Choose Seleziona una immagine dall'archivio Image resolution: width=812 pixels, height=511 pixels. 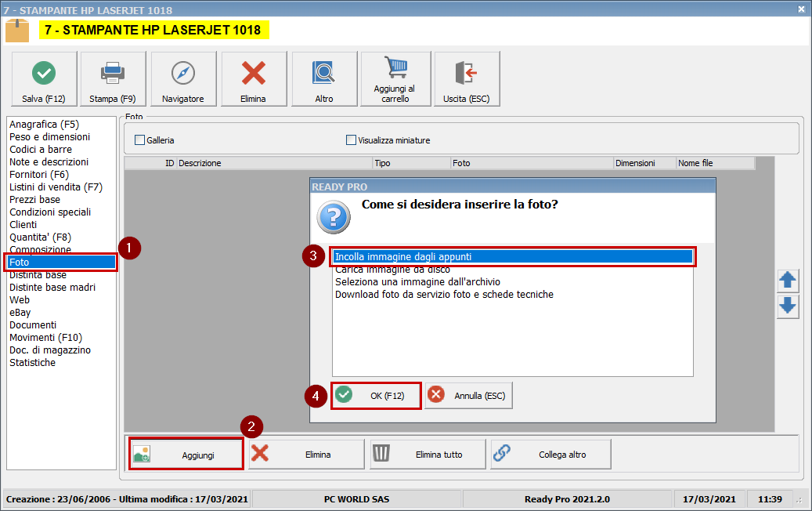(x=513, y=282)
